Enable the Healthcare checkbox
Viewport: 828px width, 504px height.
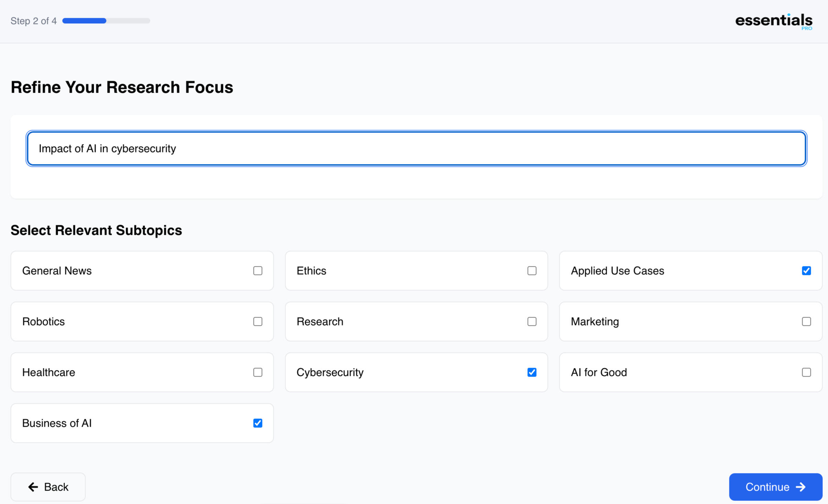(x=258, y=372)
